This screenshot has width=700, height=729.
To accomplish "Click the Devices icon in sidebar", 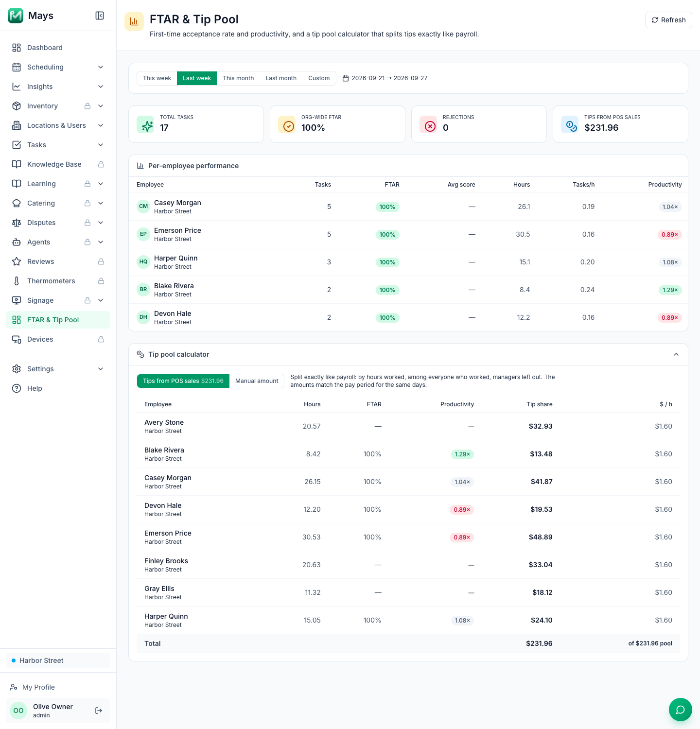I will [17, 339].
